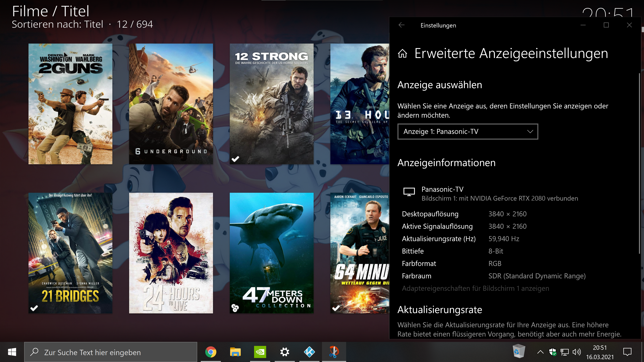Select the 2 Guns movie poster
Image resolution: width=644 pixels, height=362 pixels.
point(70,104)
